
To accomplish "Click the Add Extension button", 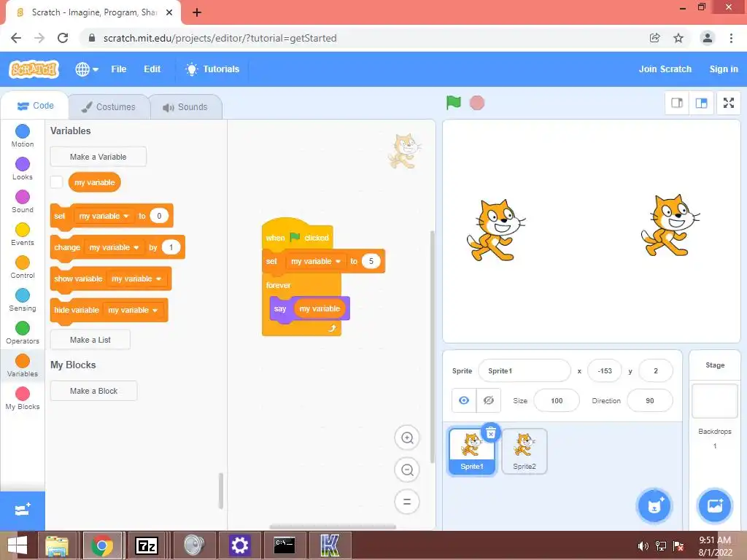I will coord(23,510).
